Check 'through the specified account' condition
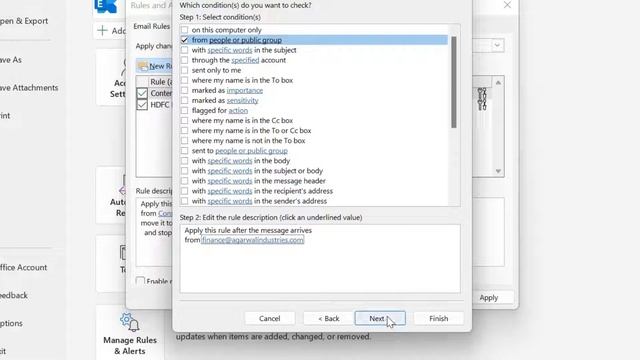This screenshot has height=360, width=640. pyautogui.click(x=184, y=60)
